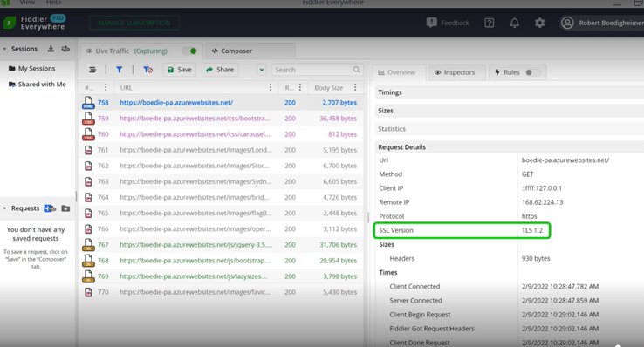Click the share sessions people icon
The image size is (644, 347).
(65, 49)
